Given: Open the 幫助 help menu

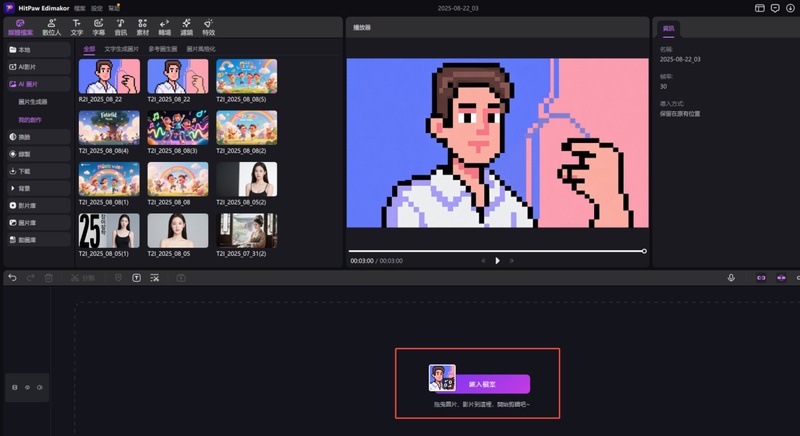Looking at the screenshot, I should point(114,8).
